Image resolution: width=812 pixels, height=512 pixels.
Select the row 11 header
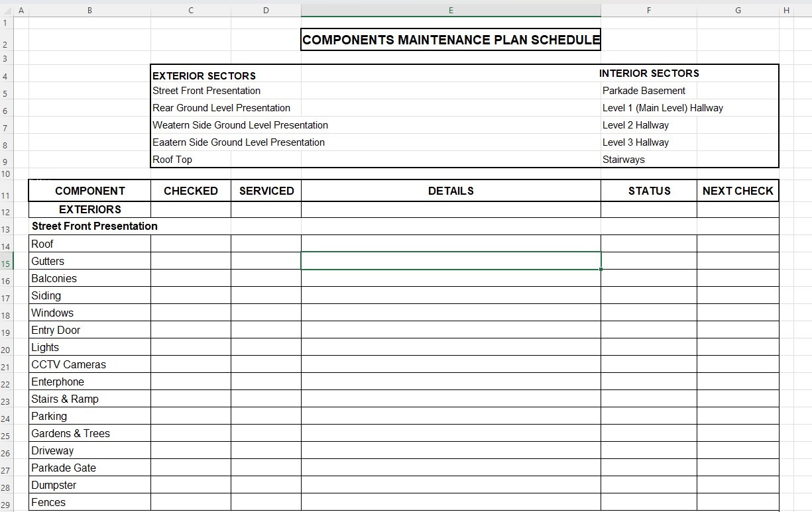(x=7, y=195)
